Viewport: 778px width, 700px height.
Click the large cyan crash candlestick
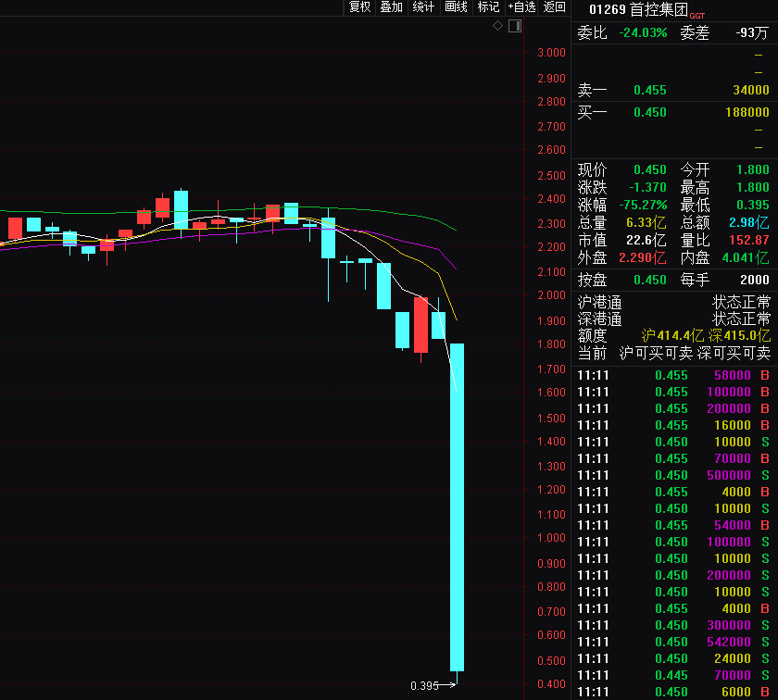(x=457, y=506)
